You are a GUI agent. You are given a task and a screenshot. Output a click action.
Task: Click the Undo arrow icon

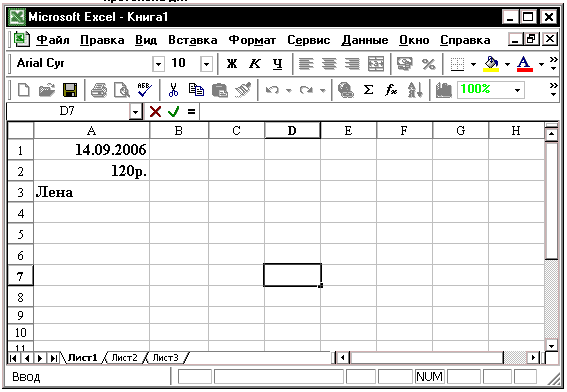tap(272, 90)
